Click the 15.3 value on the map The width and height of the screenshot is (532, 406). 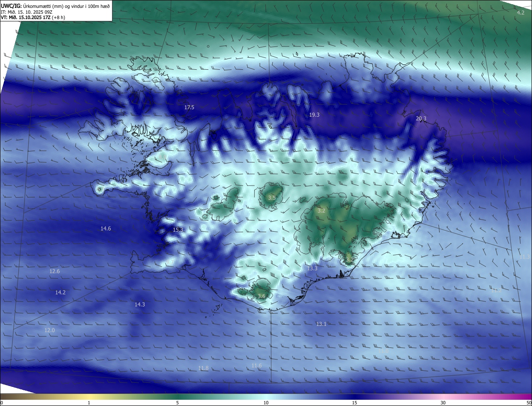pyautogui.click(x=178, y=230)
